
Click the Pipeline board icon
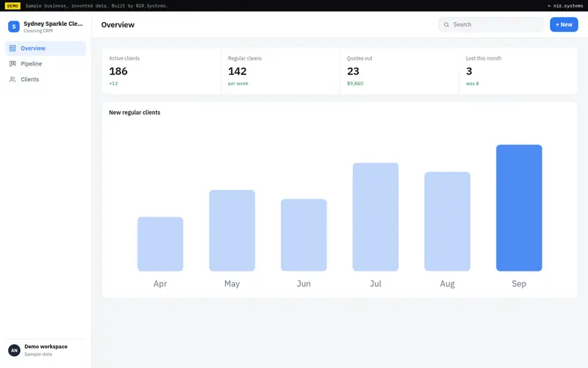tap(12, 64)
